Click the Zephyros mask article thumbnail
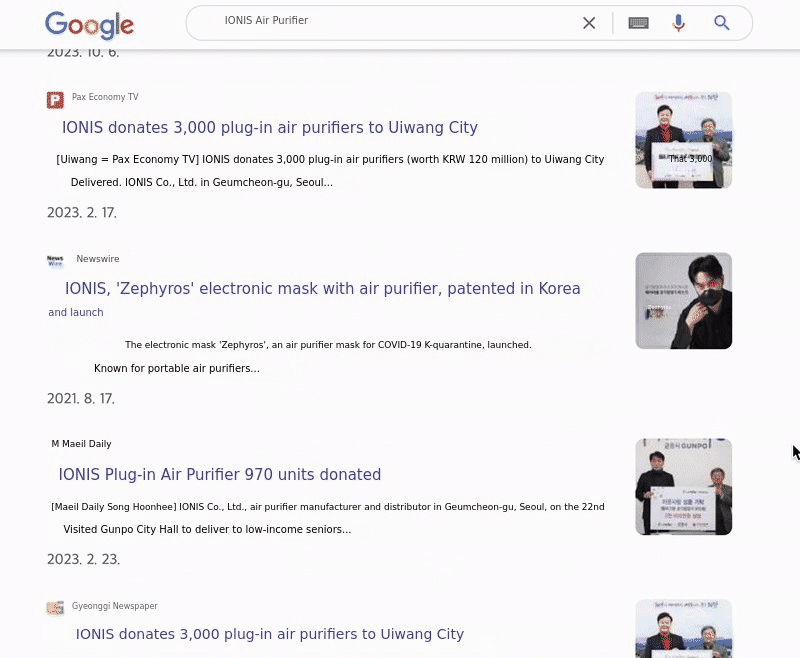This screenshot has width=800, height=658. click(683, 300)
